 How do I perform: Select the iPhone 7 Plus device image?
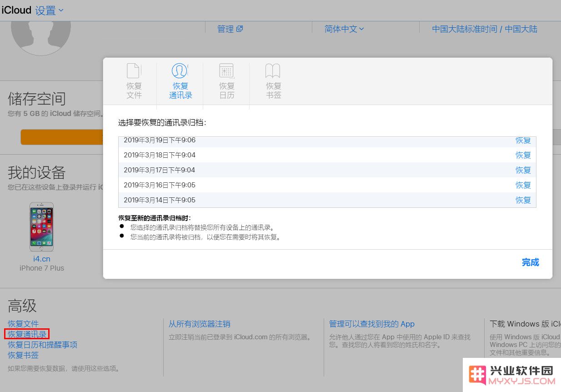tap(41, 227)
